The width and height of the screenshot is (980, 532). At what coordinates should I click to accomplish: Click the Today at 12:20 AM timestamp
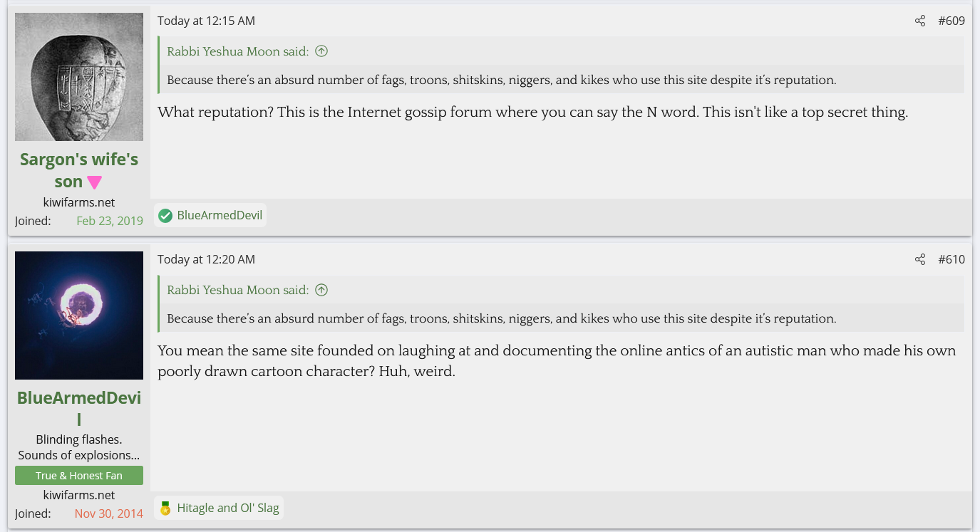(x=206, y=259)
